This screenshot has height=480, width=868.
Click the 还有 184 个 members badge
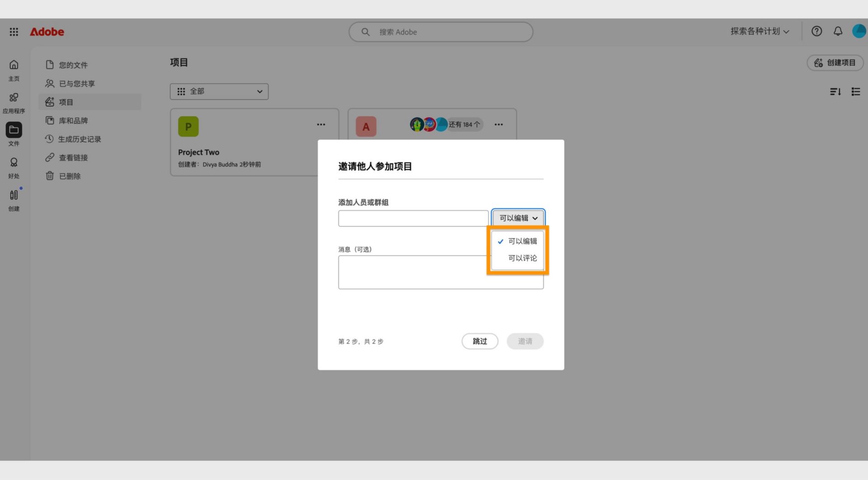pyautogui.click(x=464, y=124)
